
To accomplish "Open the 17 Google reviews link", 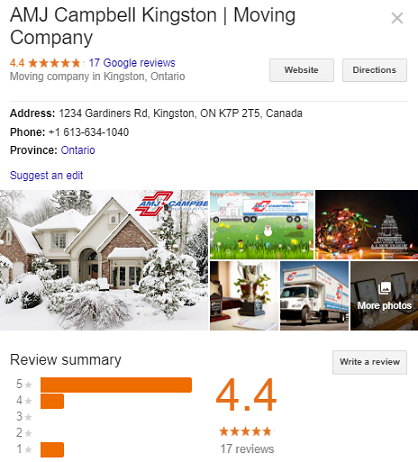I will tap(132, 63).
